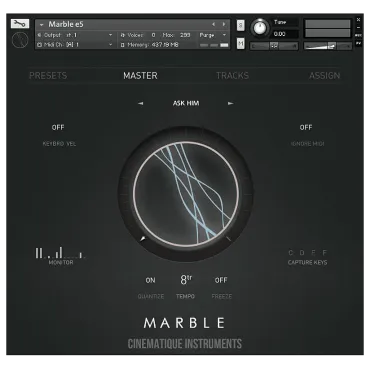Click the CAPTURE KEYS label

(x=307, y=263)
